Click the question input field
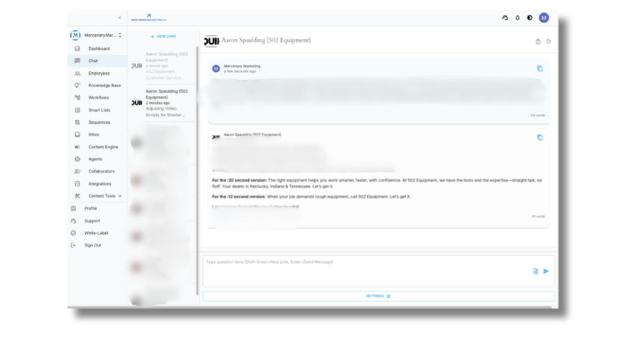This screenshot has height=338, width=644. tap(378, 271)
